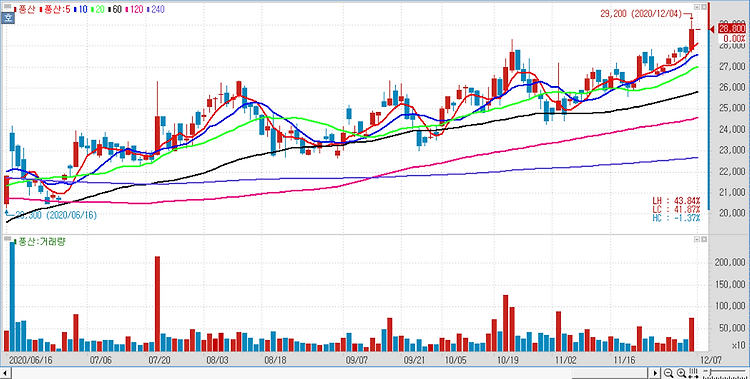Click the 29,200 (2020/12/04) high annotation
Image resolution: width=750 pixels, height=379 pixels.
click(x=640, y=14)
